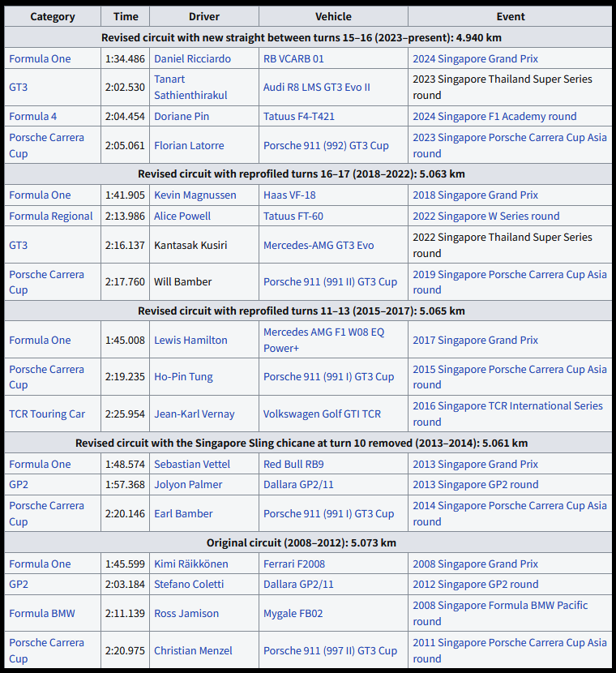The height and width of the screenshot is (673, 616).
Task: Select the 2:25.954 lap time cell
Action: [x=126, y=414]
